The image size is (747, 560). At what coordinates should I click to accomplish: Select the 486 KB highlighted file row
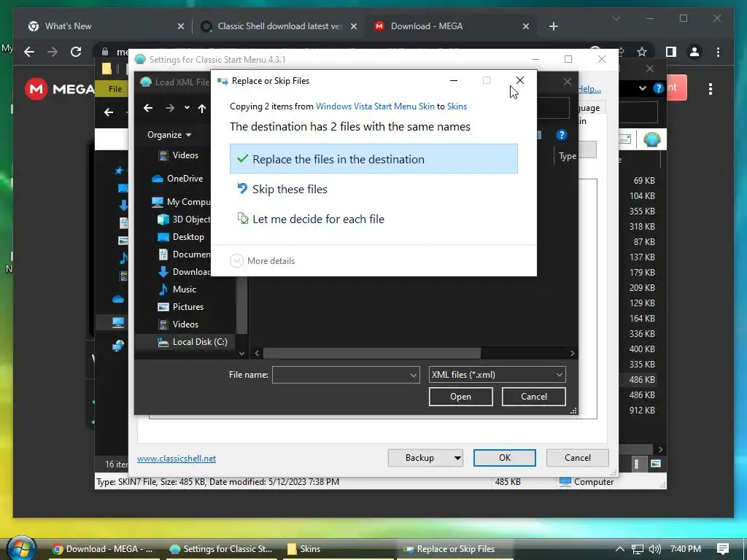pos(641,379)
